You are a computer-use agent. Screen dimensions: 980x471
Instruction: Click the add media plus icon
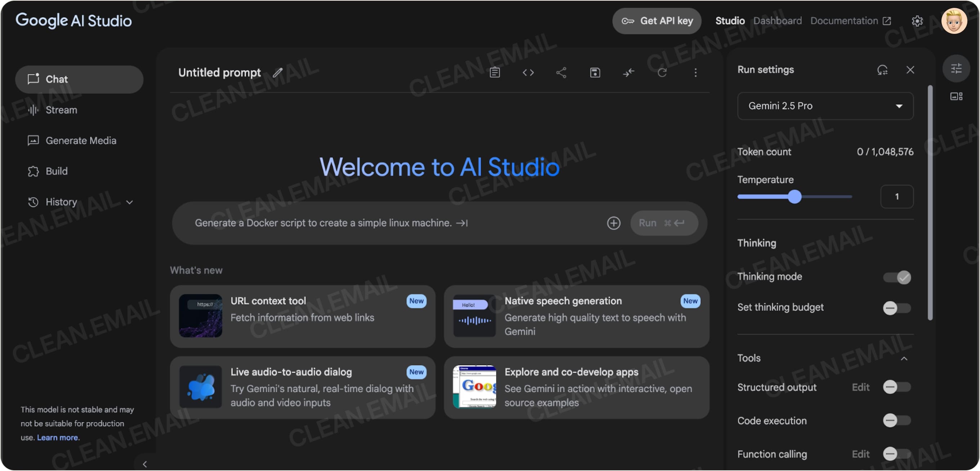point(613,223)
